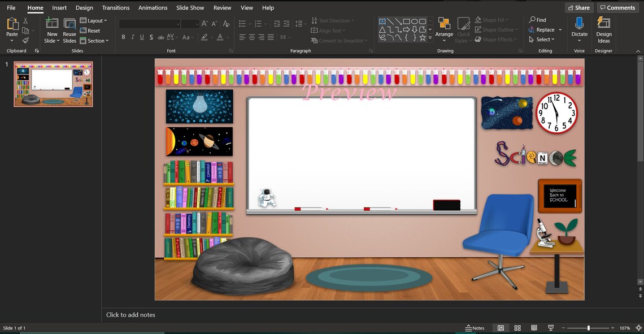The height and width of the screenshot is (334, 644).
Task: Start Slide Show from the status bar icon
Action: click(x=550, y=328)
